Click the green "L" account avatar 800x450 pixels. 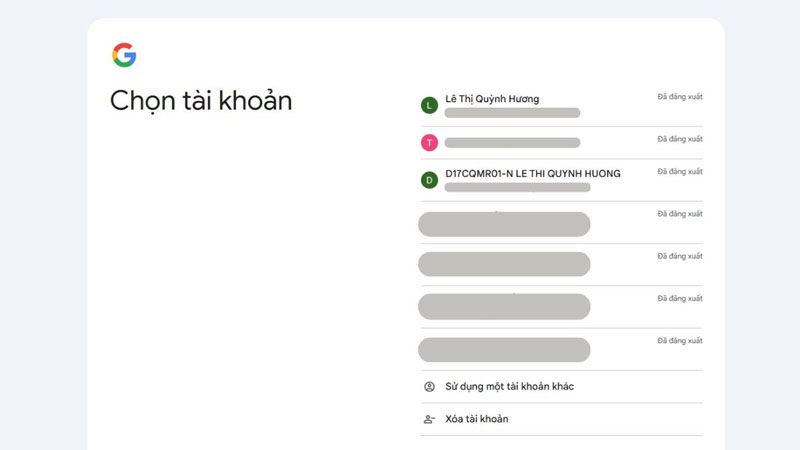coord(429,105)
